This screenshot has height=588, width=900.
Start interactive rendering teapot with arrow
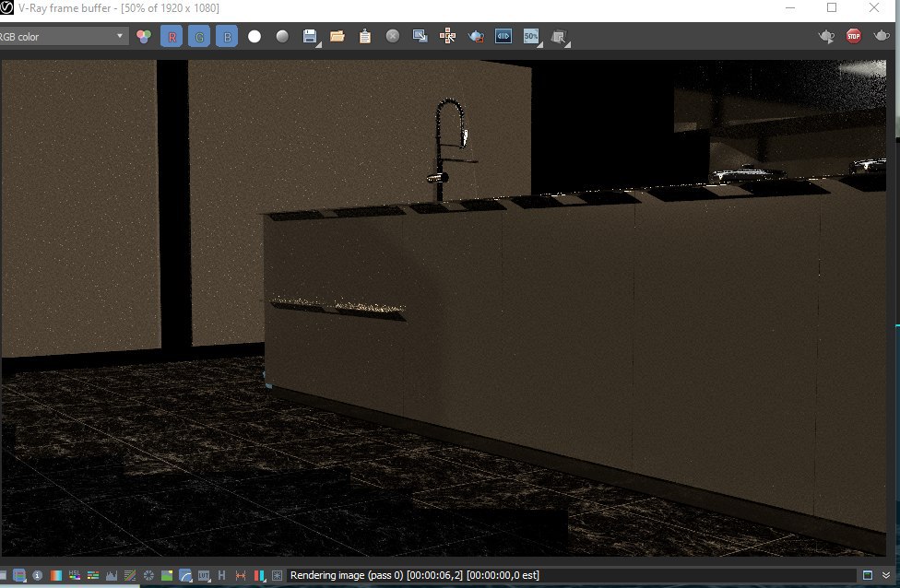click(x=826, y=37)
